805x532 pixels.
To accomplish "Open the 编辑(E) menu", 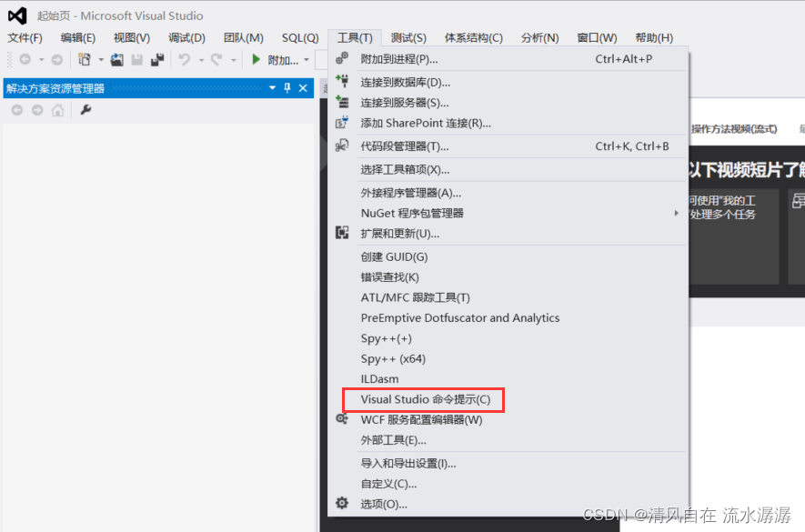I will (77, 38).
